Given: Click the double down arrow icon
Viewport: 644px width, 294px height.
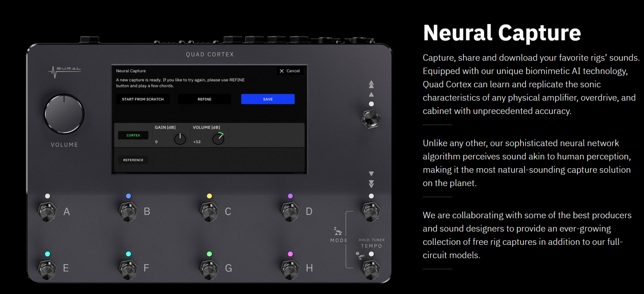Looking at the screenshot, I should point(371,184).
